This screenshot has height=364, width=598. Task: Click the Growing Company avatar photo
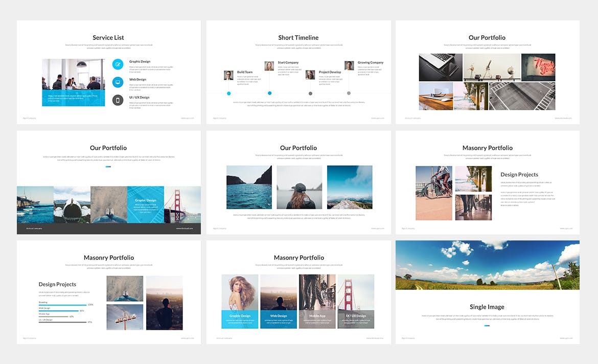349,66
